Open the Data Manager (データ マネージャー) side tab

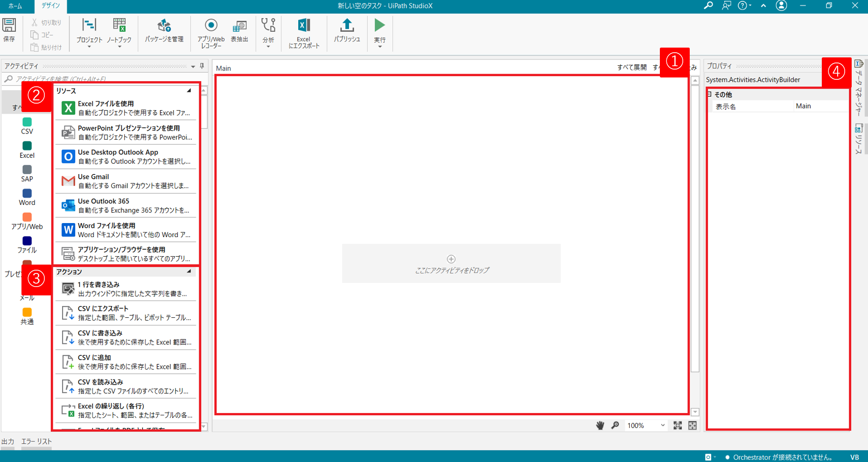[x=859, y=88]
